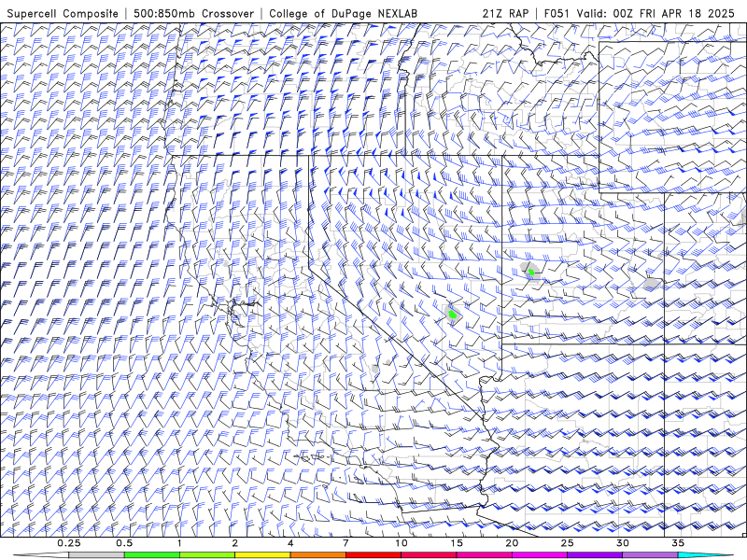Screen dimensions: 747x560
Task: Click the '10' color bar tick label
Action: click(402, 543)
